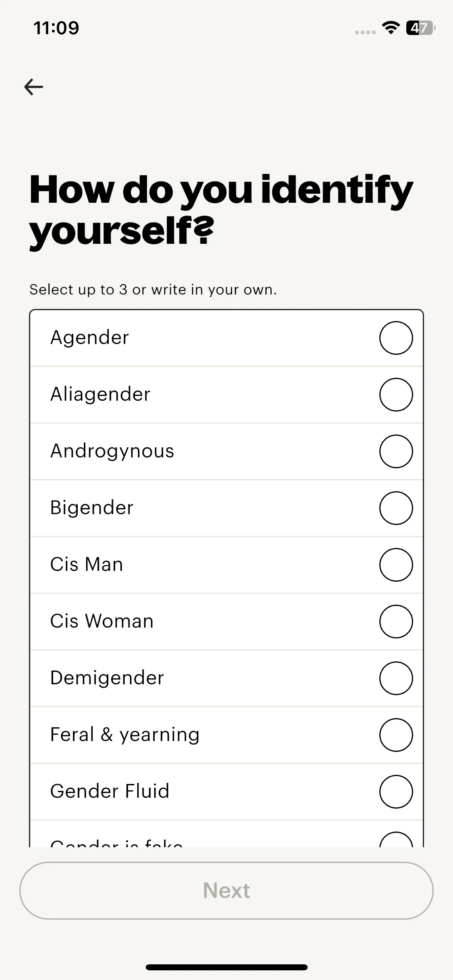Select the Demigender radio button
Image resolution: width=453 pixels, height=980 pixels.
click(396, 678)
